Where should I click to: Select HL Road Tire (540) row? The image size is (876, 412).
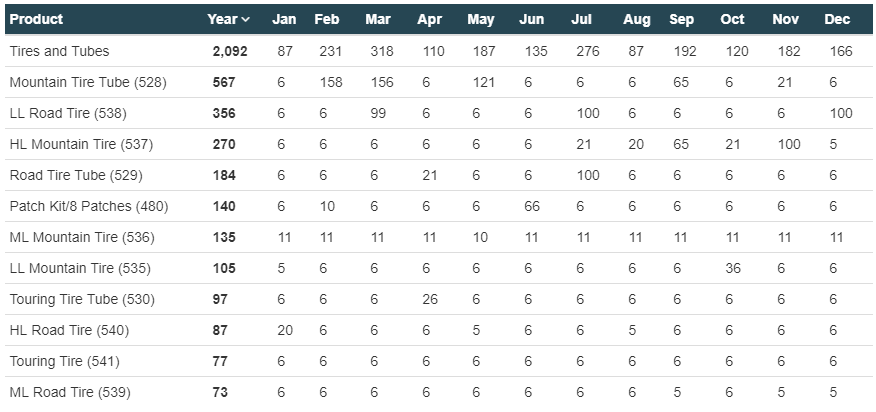pos(69,330)
